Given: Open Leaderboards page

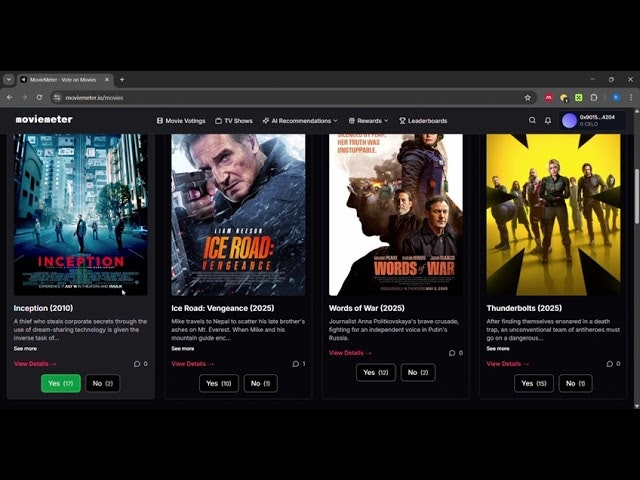Looking at the screenshot, I should pos(423,121).
